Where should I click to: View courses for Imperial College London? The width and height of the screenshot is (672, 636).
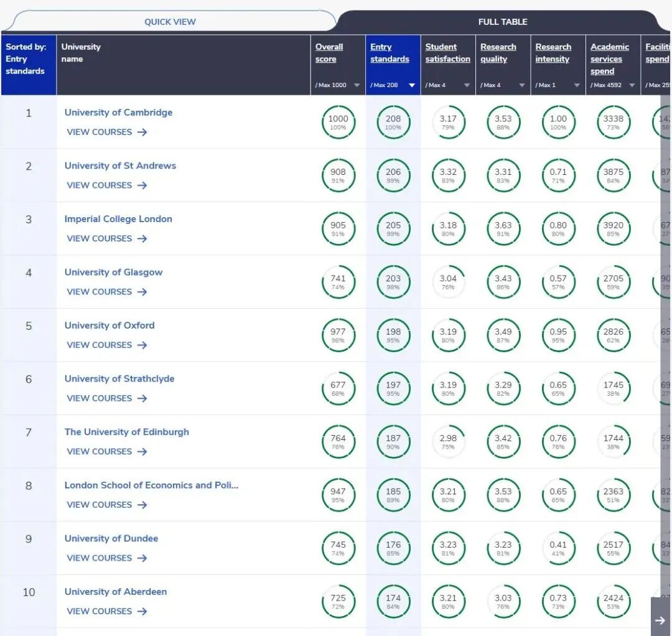tap(107, 238)
